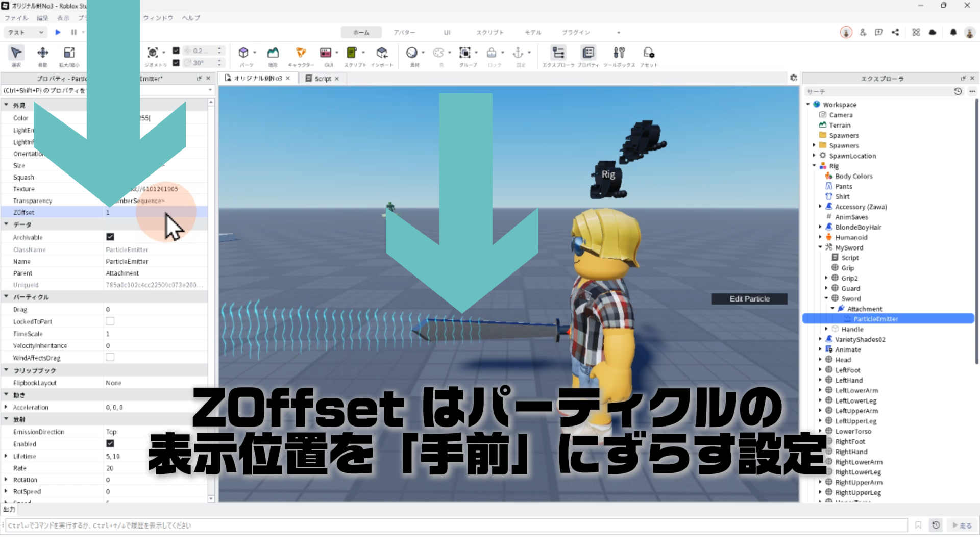The image size is (980, 551).
Task: Switch to the Script tab
Action: (x=322, y=79)
